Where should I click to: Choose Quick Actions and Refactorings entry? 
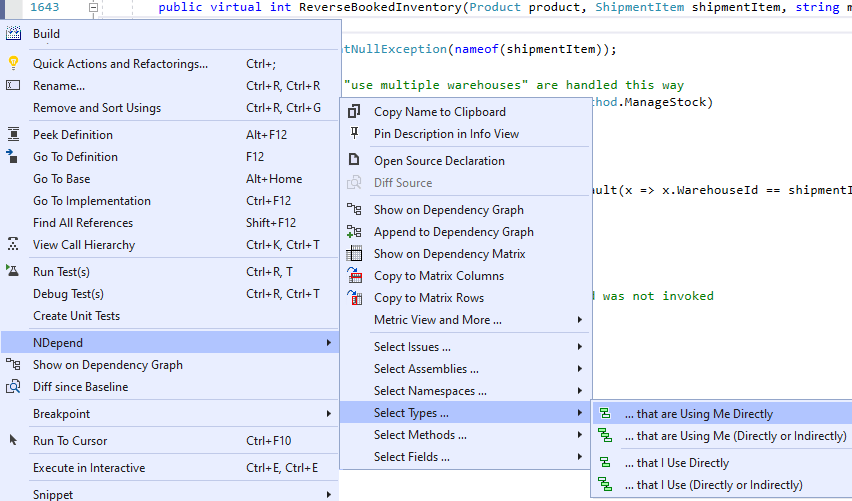point(170,64)
